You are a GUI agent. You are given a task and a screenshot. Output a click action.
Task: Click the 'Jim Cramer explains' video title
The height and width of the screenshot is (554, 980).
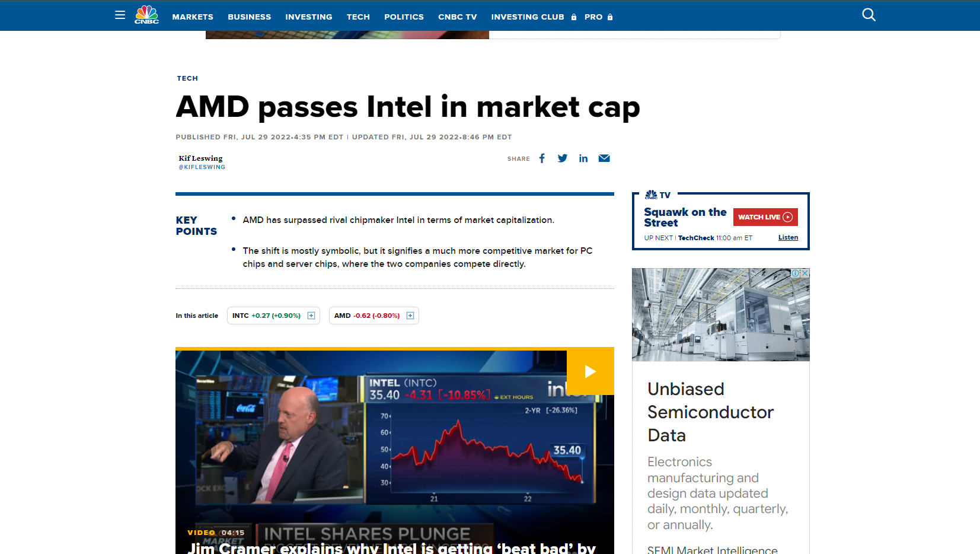pyautogui.click(x=391, y=548)
